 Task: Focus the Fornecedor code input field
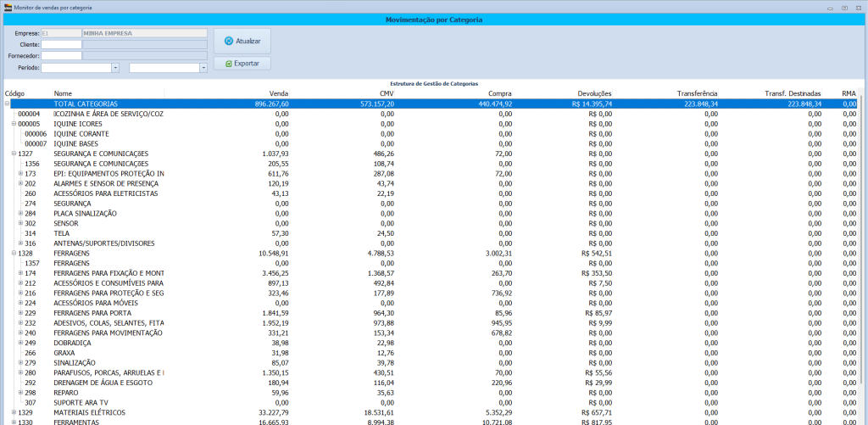pyautogui.click(x=61, y=56)
